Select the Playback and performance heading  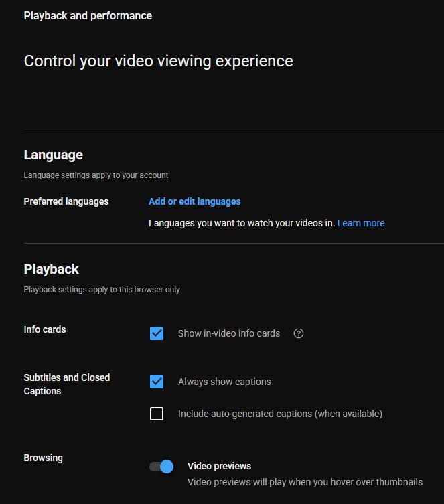point(88,16)
